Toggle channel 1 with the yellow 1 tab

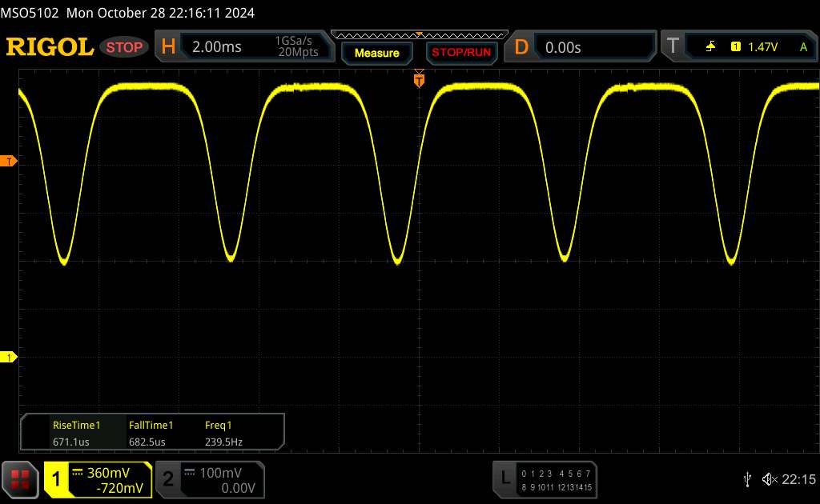(56, 479)
